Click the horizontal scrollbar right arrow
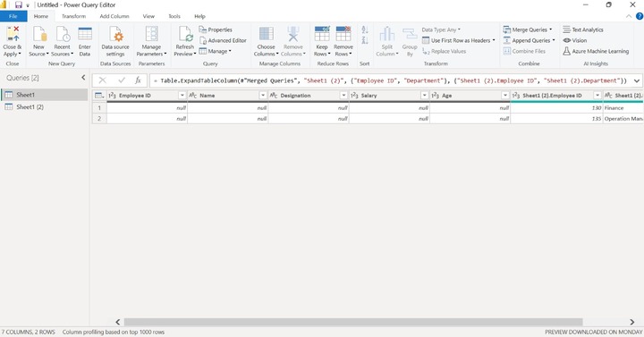The height and width of the screenshot is (337, 644). coord(632,322)
